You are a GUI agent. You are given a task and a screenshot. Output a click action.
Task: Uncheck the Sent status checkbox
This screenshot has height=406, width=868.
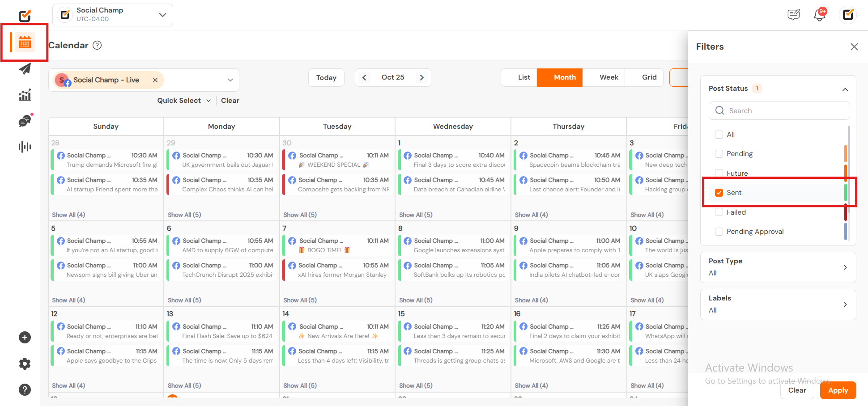click(x=719, y=193)
